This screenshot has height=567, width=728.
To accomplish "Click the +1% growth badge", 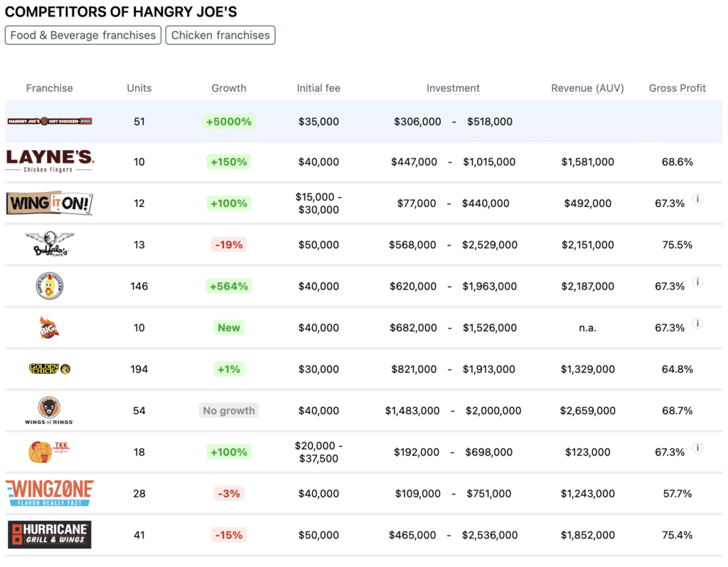I will click(x=229, y=369).
